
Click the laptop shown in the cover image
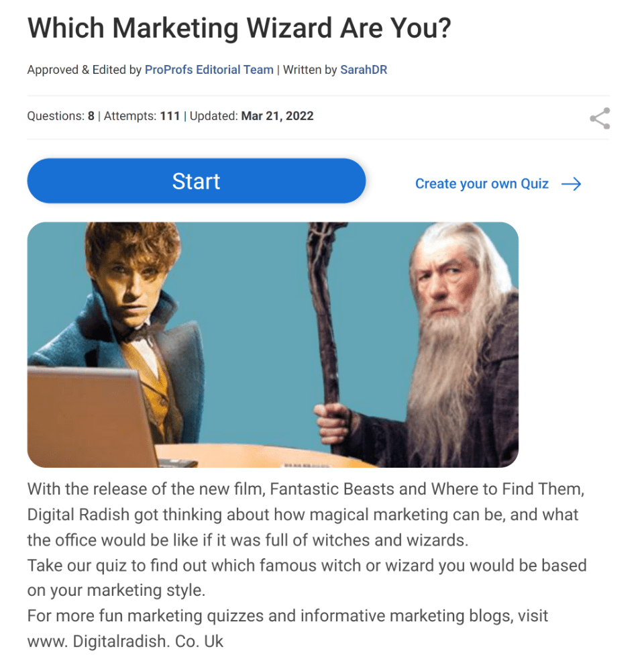click(x=91, y=418)
